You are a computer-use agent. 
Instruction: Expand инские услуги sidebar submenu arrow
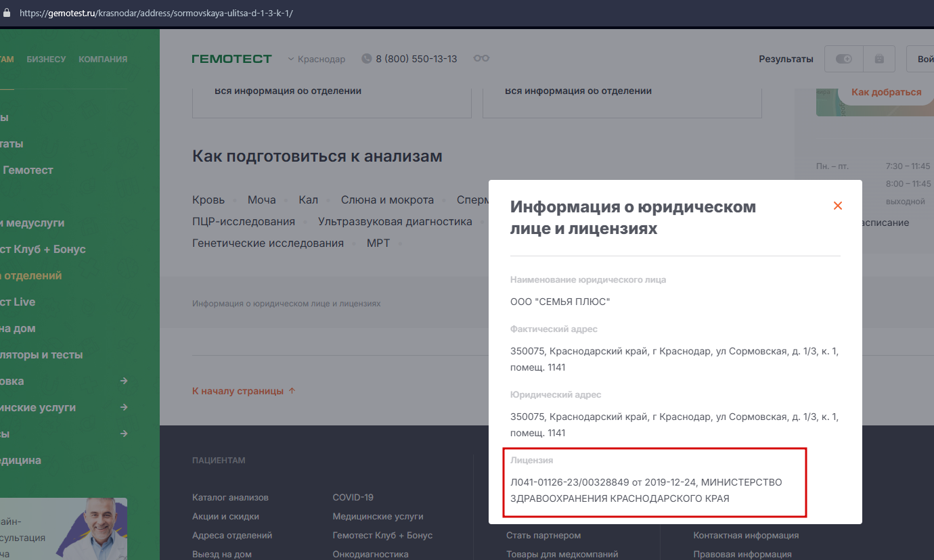point(124,407)
